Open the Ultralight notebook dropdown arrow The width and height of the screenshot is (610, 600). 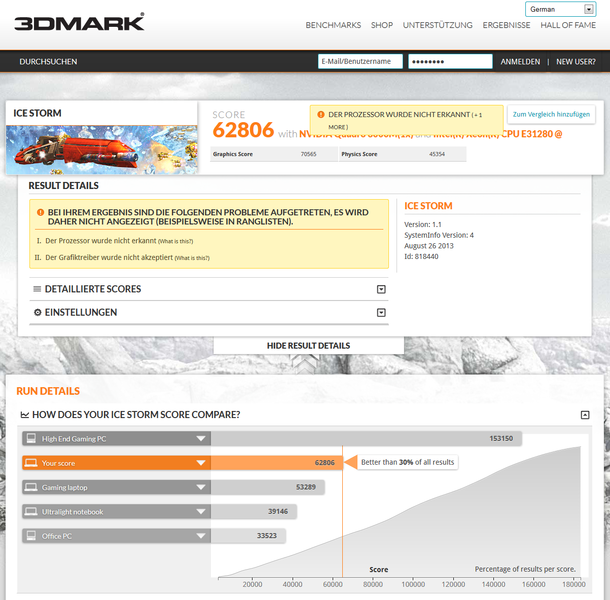click(x=201, y=512)
